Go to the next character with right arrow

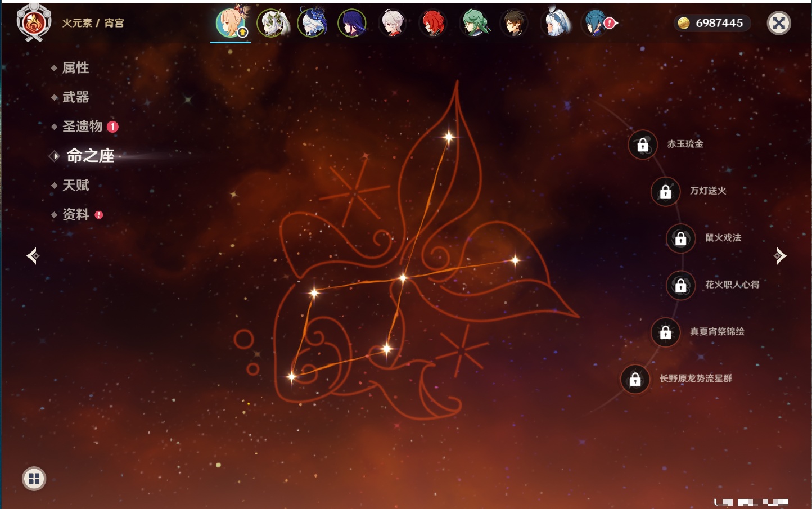(780, 256)
